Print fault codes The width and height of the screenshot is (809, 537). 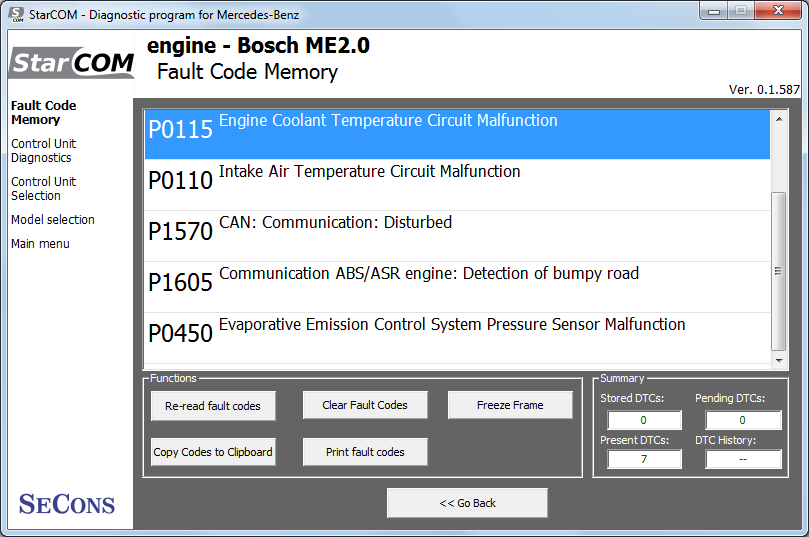tap(365, 452)
